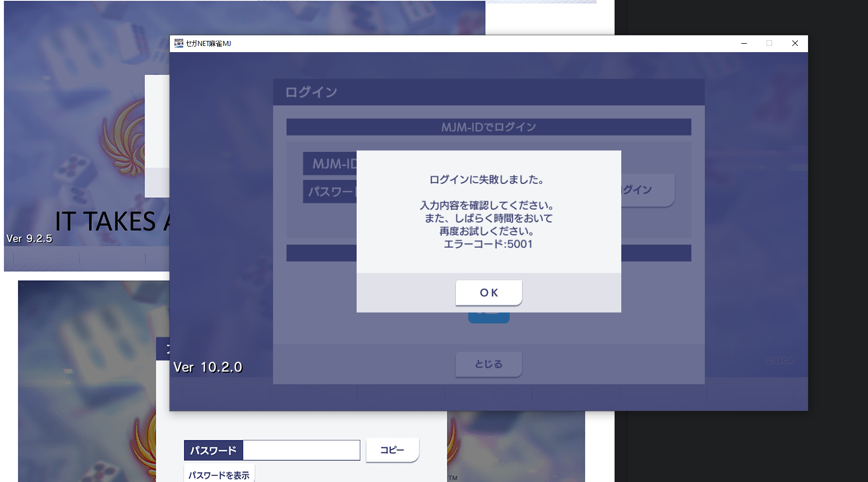Click the dimmed パスワー field label behind the dialog
Image resolution: width=868 pixels, height=482 pixels.
(330, 192)
